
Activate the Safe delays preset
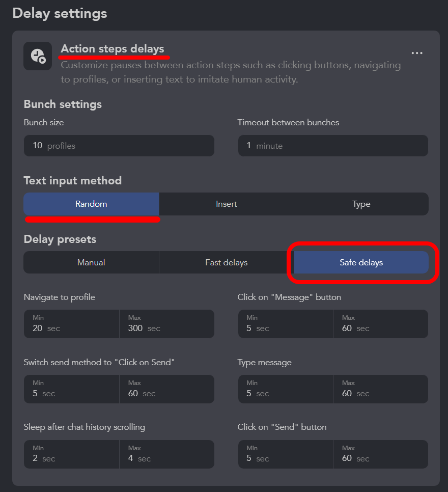point(361,262)
